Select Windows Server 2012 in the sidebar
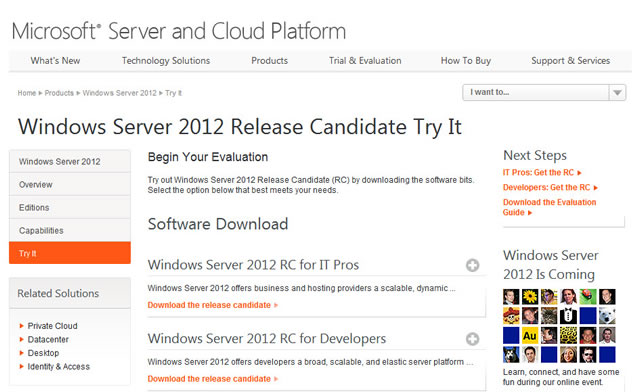 [x=70, y=162]
